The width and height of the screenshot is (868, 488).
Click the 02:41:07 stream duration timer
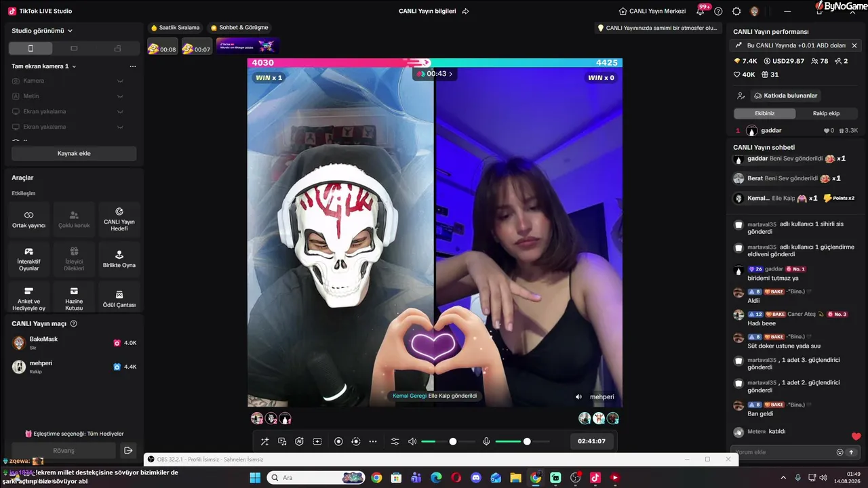pos(591,441)
